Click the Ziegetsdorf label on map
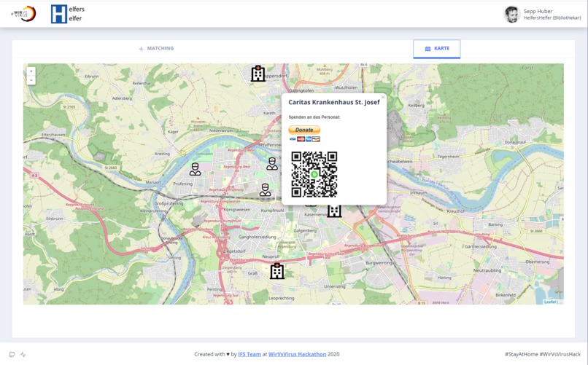This screenshot has width=588, height=365. click(234, 251)
